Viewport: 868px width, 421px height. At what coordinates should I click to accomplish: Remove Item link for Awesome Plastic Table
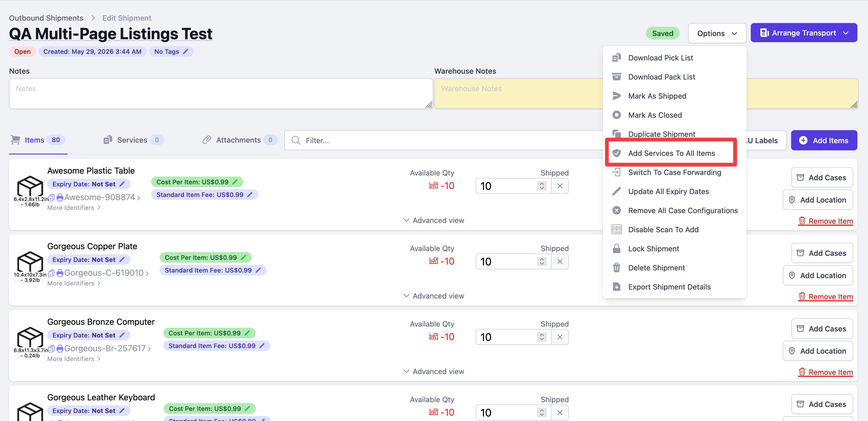[826, 221]
